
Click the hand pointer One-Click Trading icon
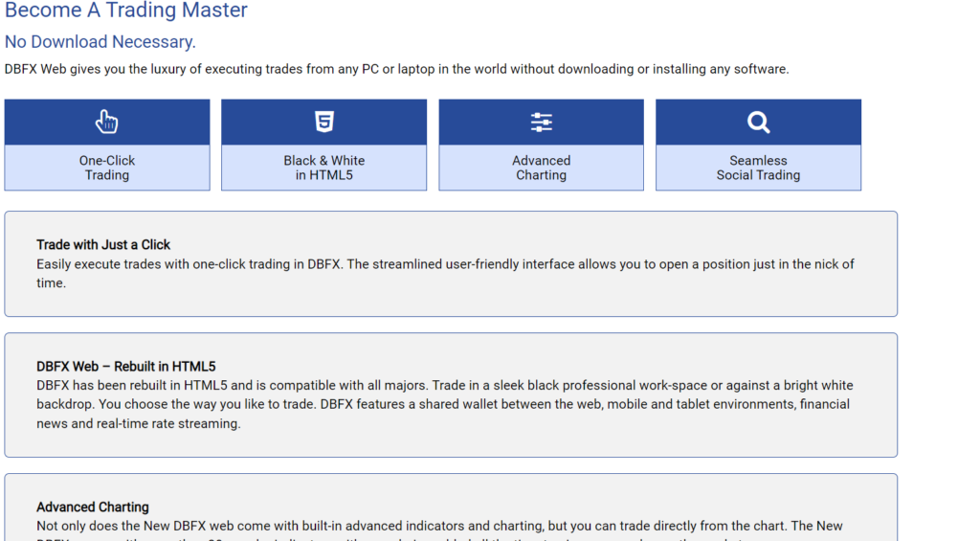(x=107, y=122)
